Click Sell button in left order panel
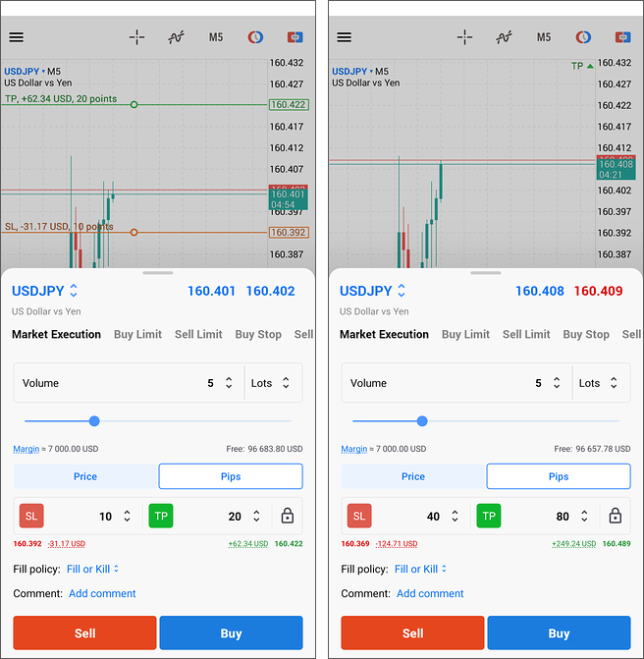This screenshot has height=659, width=644. (84, 632)
